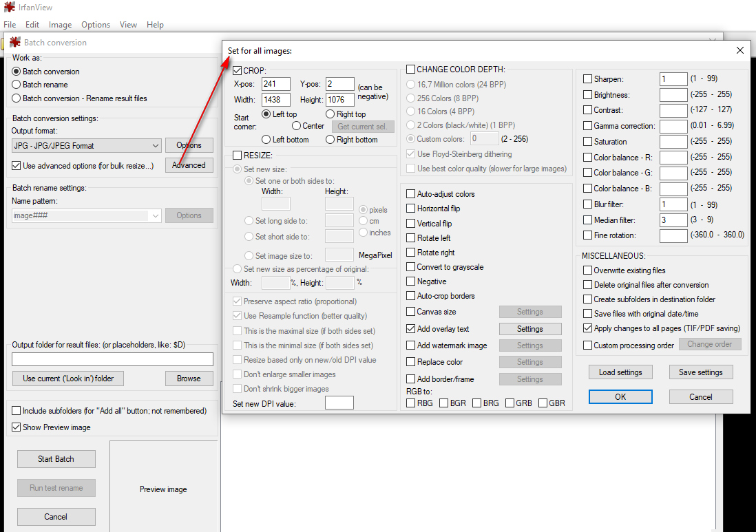Uncheck the CROP option
Viewport: 756px width, 532px height.
click(x=238, y=70)
